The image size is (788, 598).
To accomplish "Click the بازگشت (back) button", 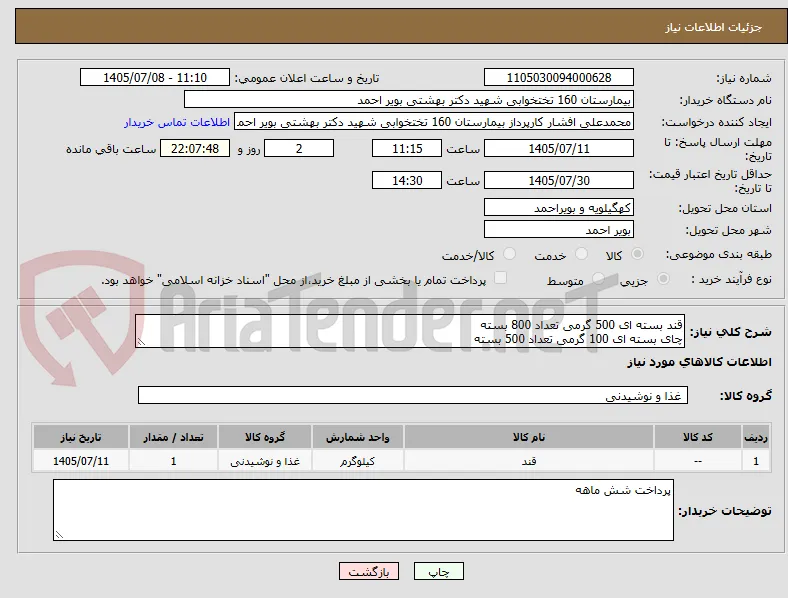I will (x=369, y=571).
